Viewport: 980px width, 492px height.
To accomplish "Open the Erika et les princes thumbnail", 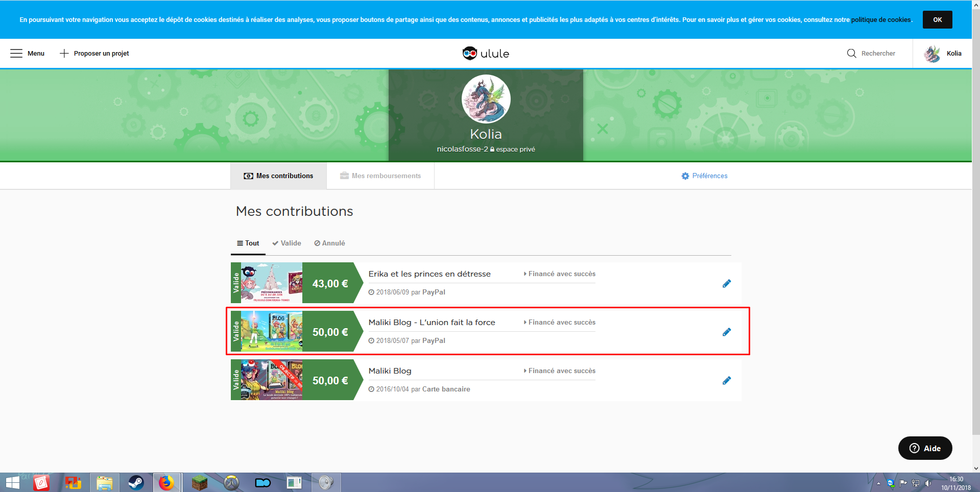I will click(x=271, y=283).
